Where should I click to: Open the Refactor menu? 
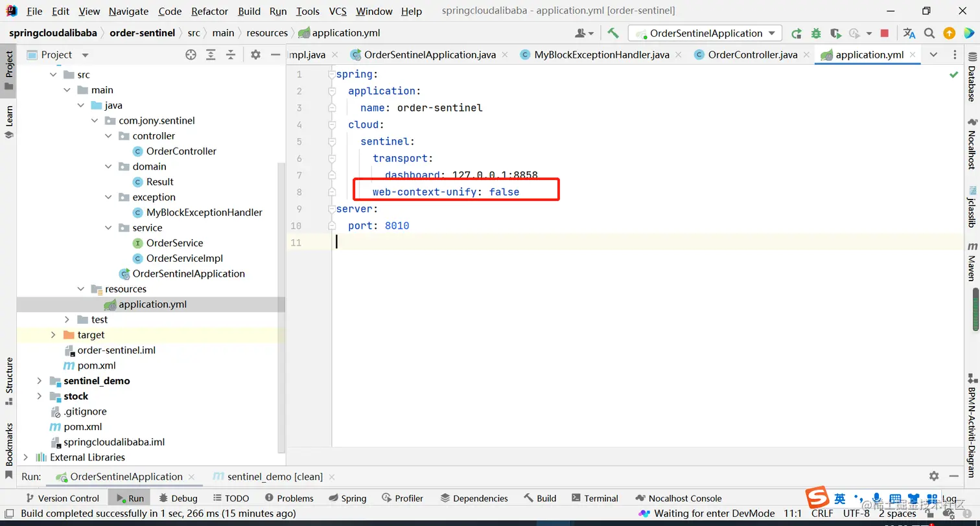[x=210, y=11]
